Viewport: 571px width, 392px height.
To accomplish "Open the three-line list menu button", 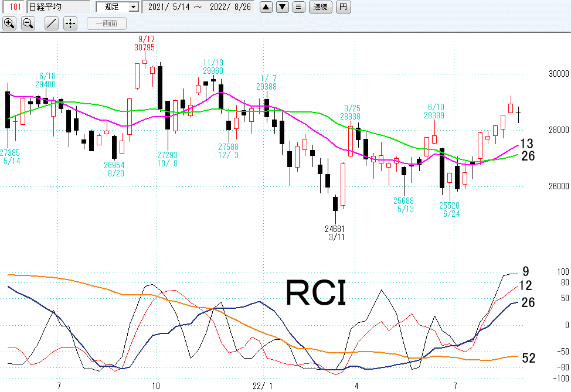I will [x=298, y=7].
